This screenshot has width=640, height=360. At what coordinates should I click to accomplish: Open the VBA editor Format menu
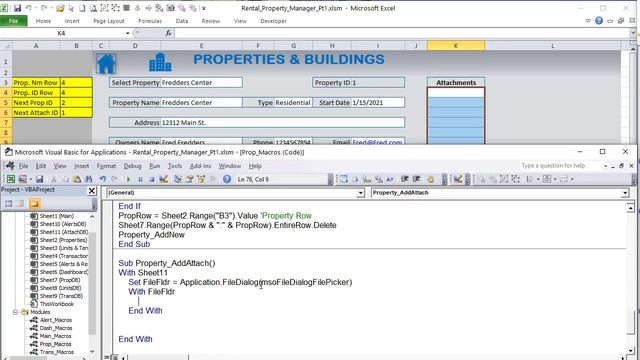(x=106, y=166)
